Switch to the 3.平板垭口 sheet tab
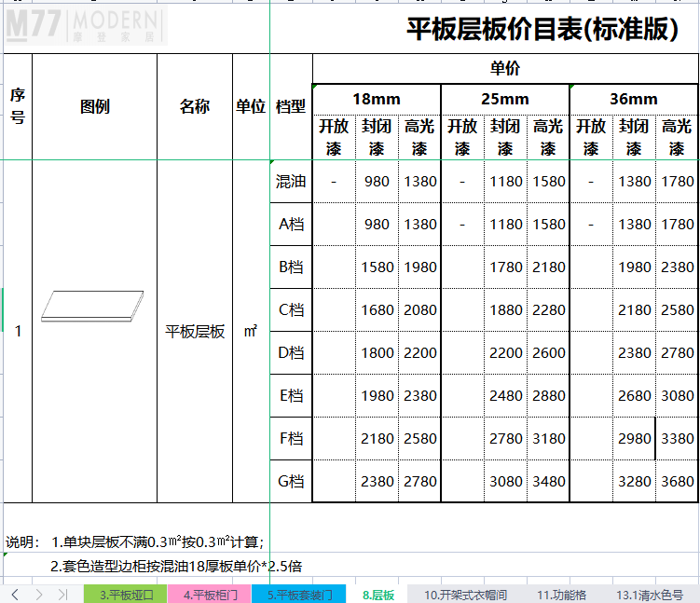 [x=125, y=595]
